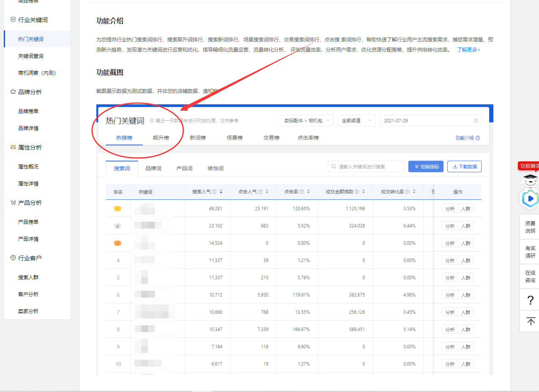The width and height of the screenshot is (539, 392).
Task: Expand the 数码配件 > 相机包 category dropdown
Action: [307, 120]
